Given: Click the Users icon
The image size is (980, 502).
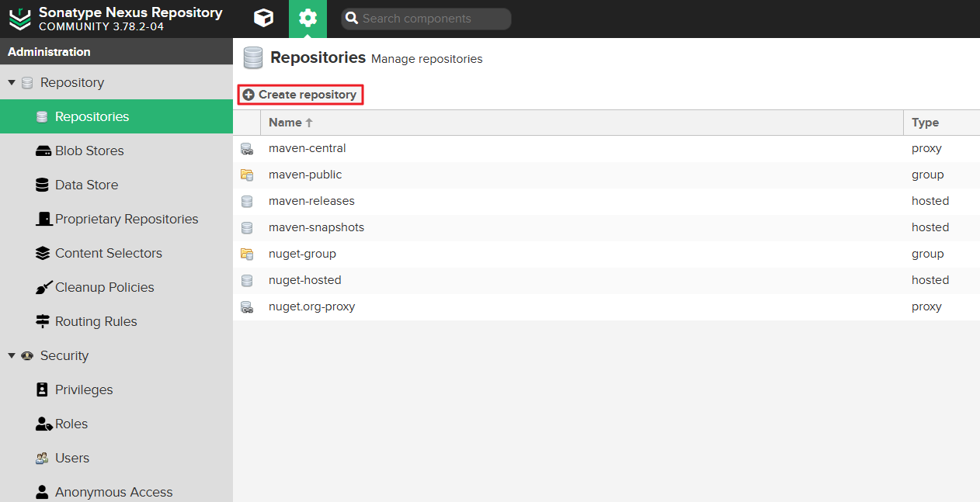Looking at the screenshot, I should click(x=43, y=458).
